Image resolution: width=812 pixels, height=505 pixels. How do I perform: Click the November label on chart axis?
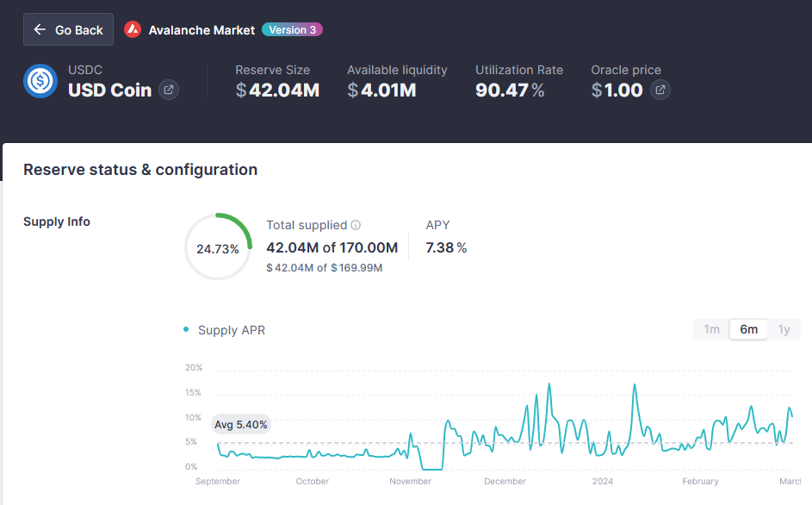point(410,481)
